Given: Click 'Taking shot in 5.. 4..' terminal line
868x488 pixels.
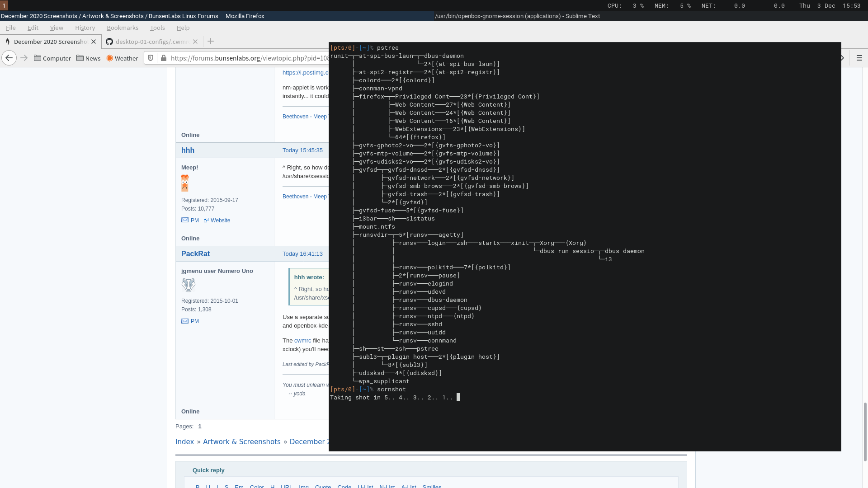Looking at the screenshot, I should [x=391, y=398].
